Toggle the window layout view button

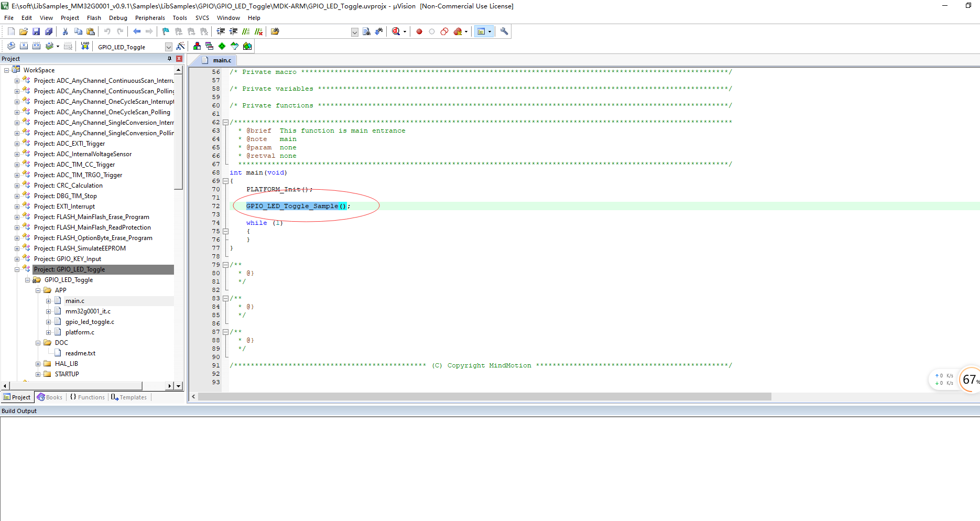[481, 31]
